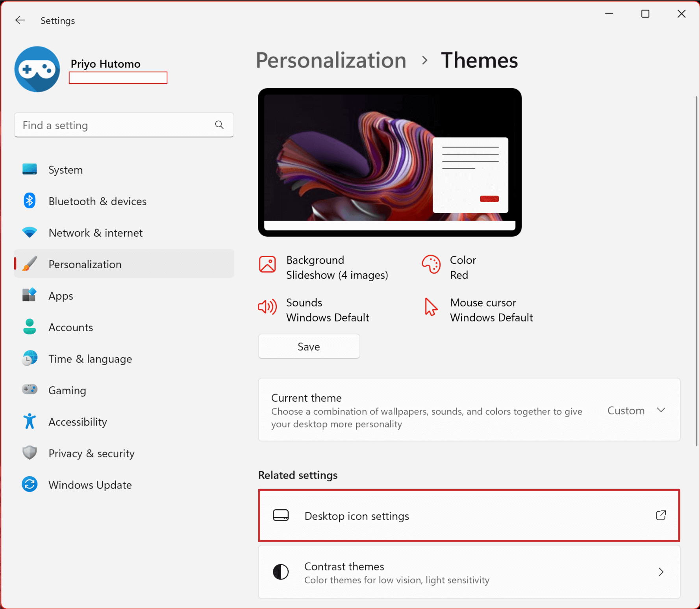Click the Color palette icon
The height and width of the screenshot is (609, 700).
pyautogui.click(x=431, y=264)
